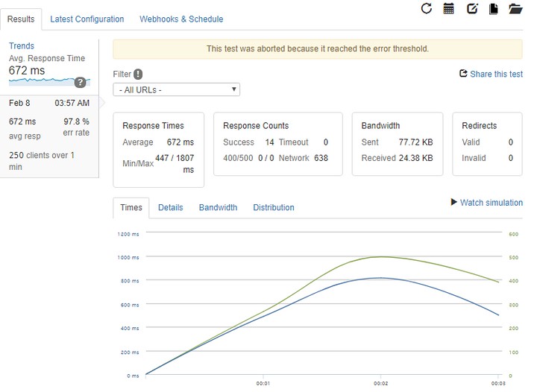Show the Distribution chart tab
The width and height of the screenshot is (537, 392).
tap(274, 208)
